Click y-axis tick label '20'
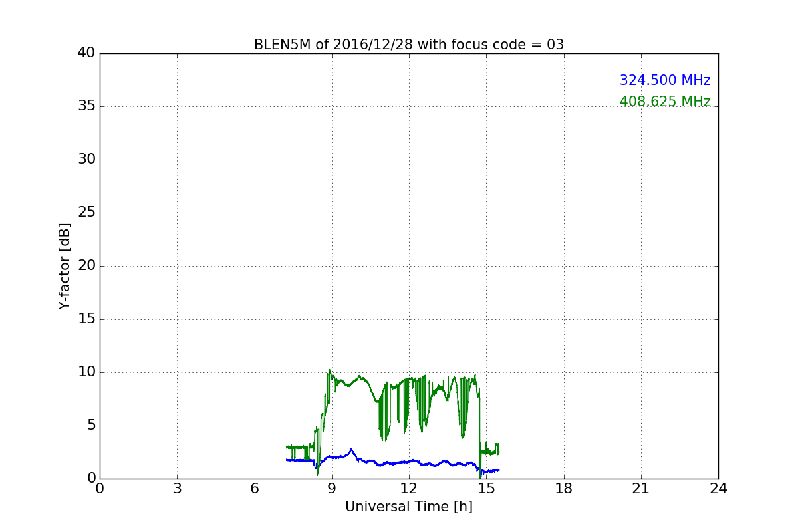 [x=86, y=266]
